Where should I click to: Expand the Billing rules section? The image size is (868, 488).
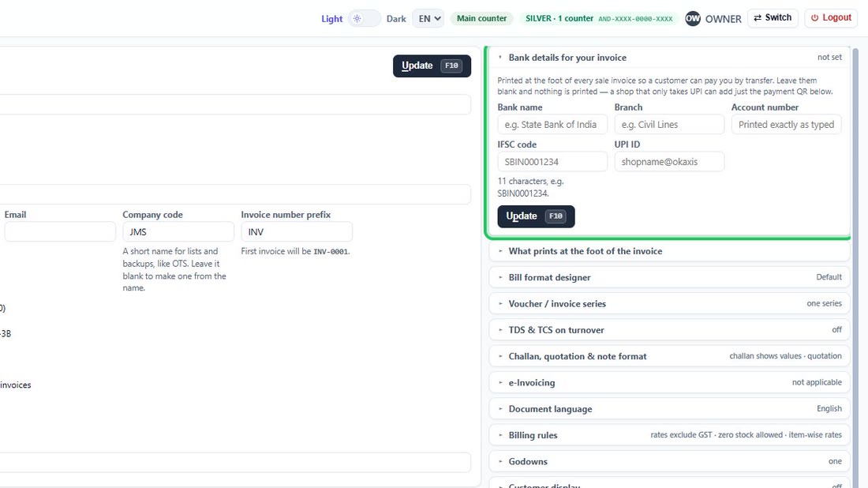(x=670, y=435)
